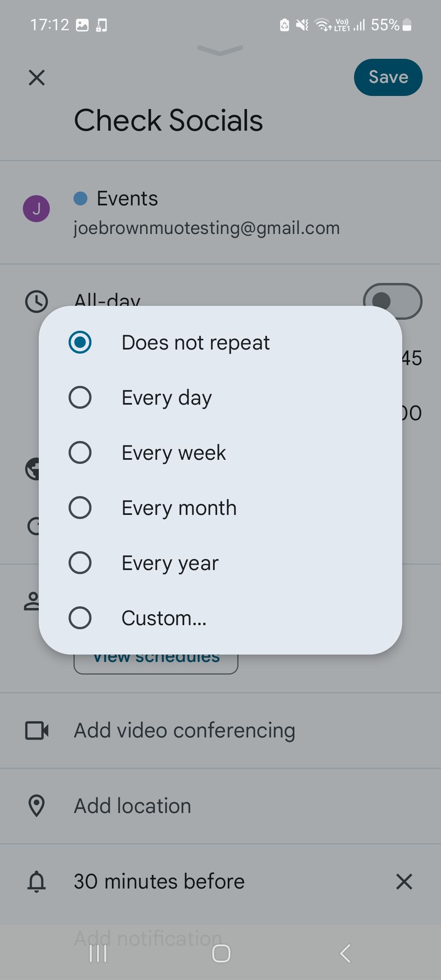Enable the All-day toggle
The width and height of the screenshot is (441, 980).
click(x=393, y=301)
